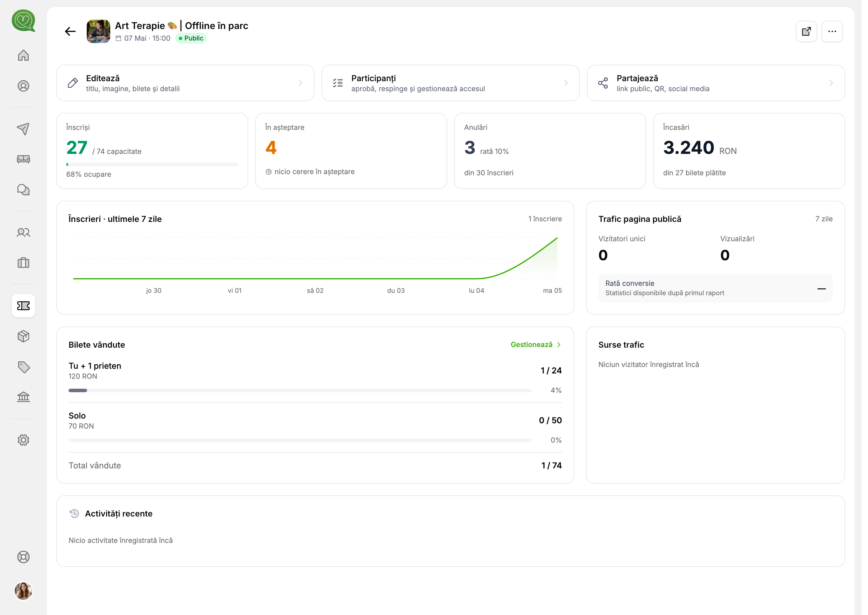Click the Art Terapie event thumbnail
The height and width of the screenshot is (615, 868).
click(x=98, y=31)
